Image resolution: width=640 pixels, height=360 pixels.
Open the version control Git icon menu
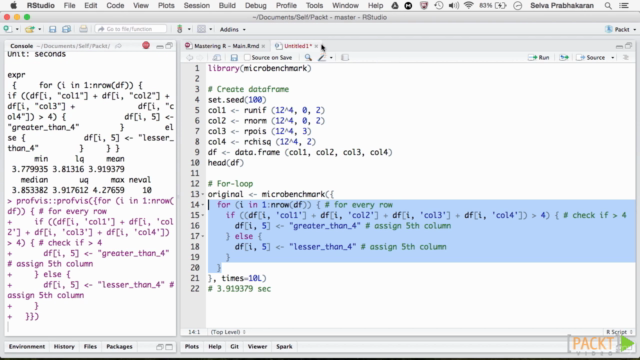(180, 29)
